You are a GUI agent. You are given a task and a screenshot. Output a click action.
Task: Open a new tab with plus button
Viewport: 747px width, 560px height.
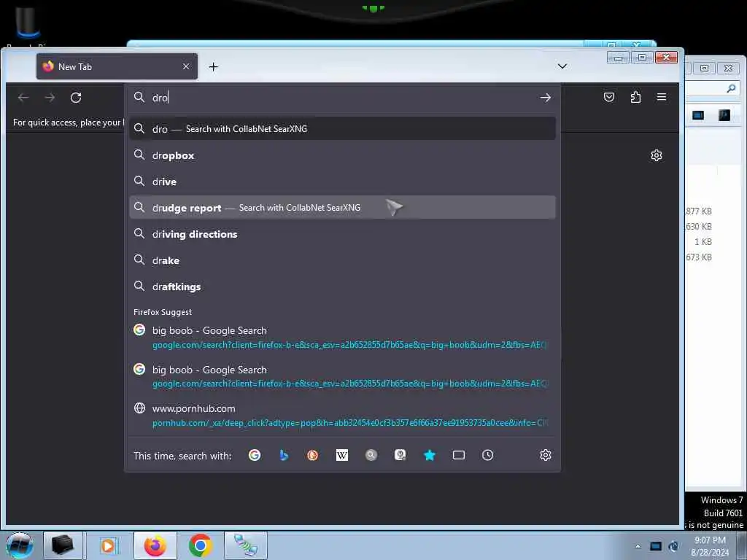coord(214,66)
